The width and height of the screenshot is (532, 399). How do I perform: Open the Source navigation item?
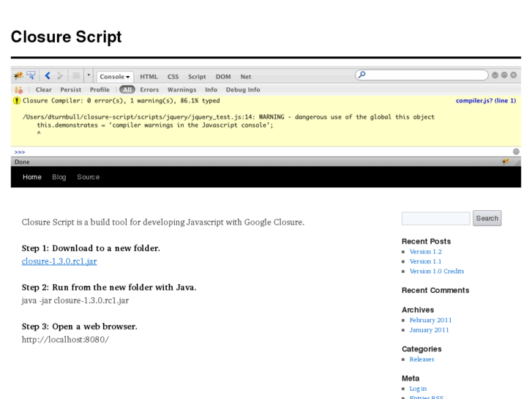pos(89,177)
